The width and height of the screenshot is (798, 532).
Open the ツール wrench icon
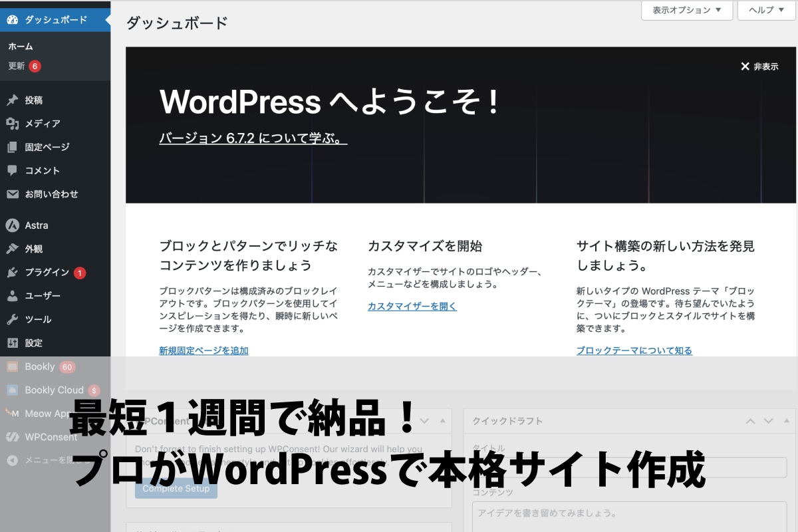(12, 319)
